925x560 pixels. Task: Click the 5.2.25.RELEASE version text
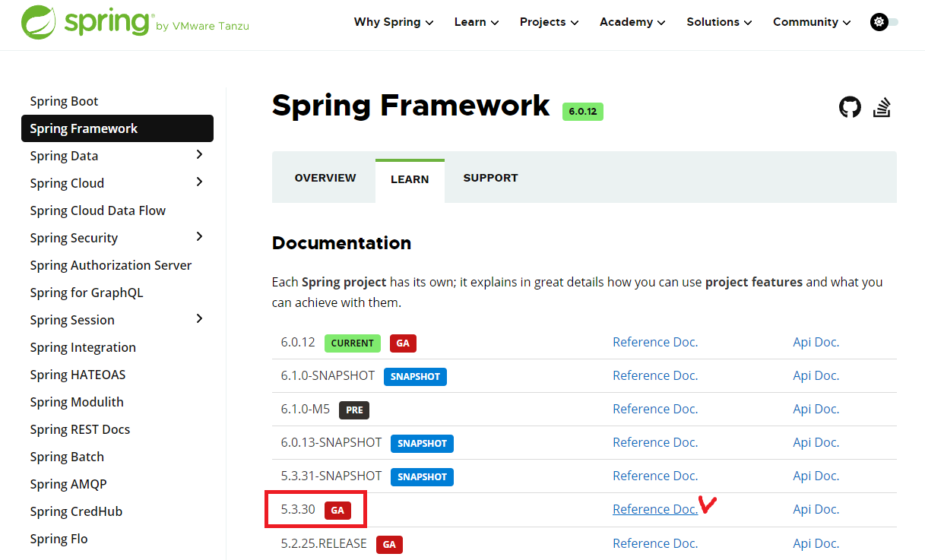tap(324, 543)
